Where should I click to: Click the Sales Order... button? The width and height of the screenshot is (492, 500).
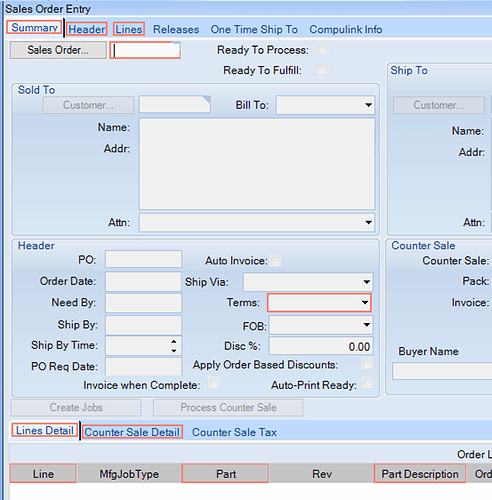58,50
